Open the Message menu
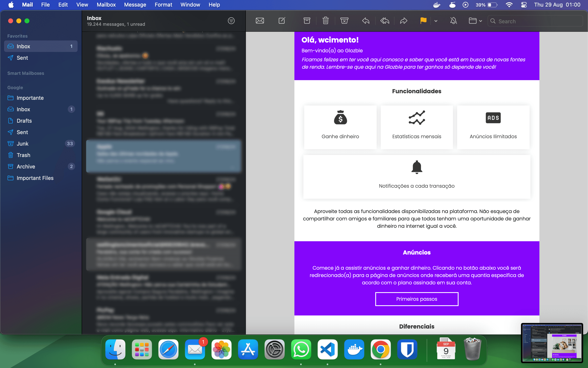 click(135, 5)
